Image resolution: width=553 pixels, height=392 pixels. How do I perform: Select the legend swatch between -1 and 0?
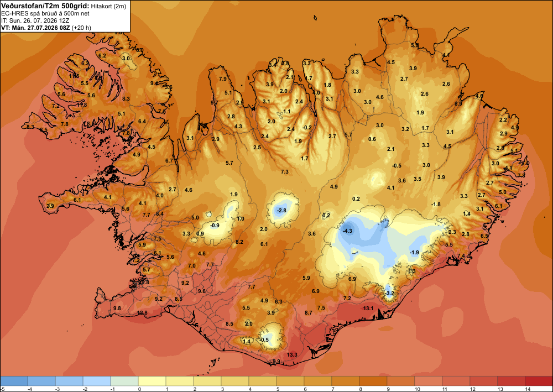pos(124,381)
